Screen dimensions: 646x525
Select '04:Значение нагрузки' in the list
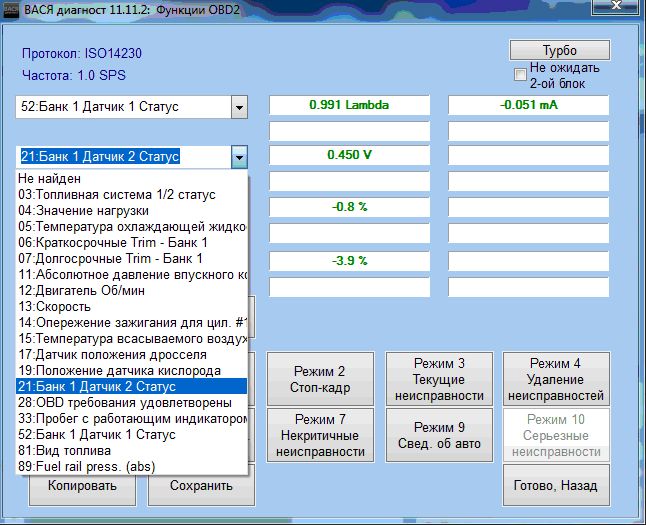tap(132, 211)
